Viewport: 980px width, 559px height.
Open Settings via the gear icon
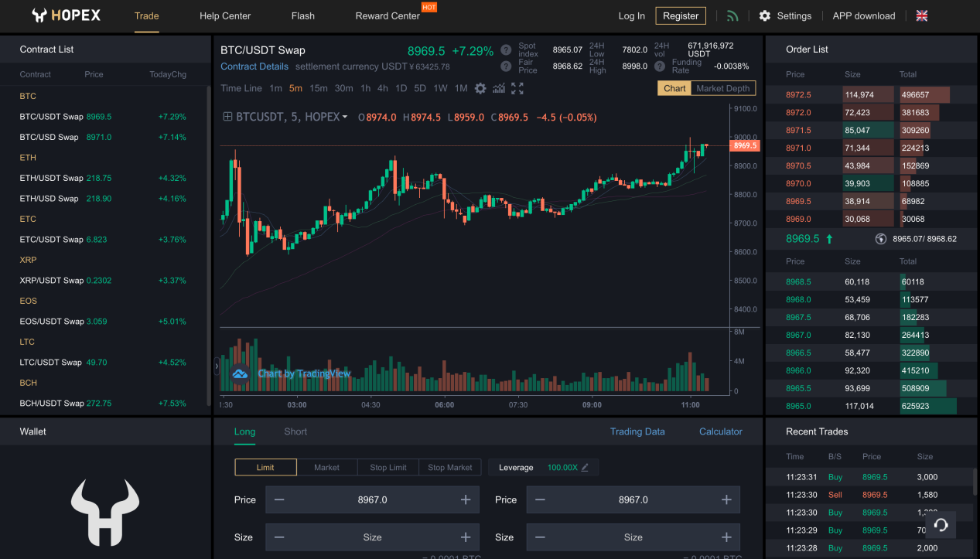(x=784, y=15)
